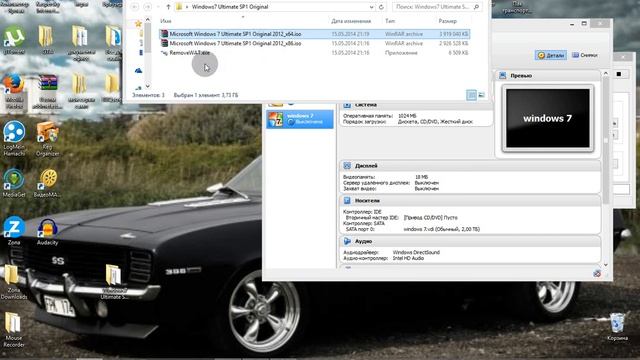Open the Recycle Bin (Корзина)
640x360 pixels.
click(x=617, y=327)
